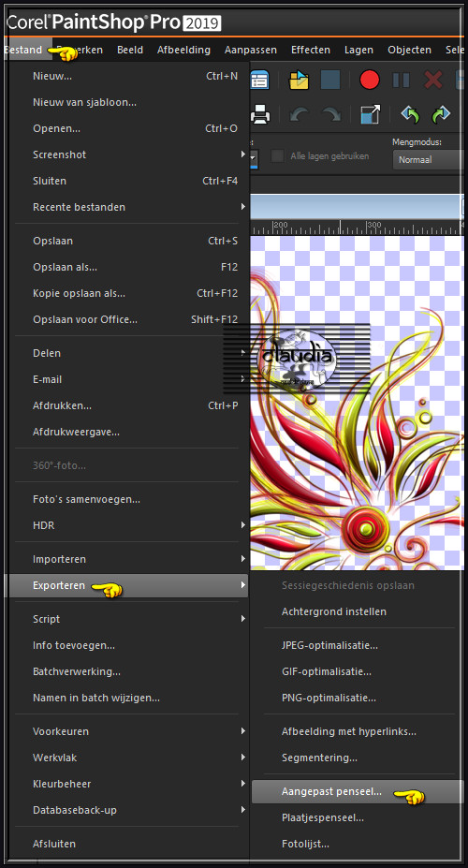
Task: Choose 'PNG-optimalisatie...' submenu entry
Action: point(358,698)
